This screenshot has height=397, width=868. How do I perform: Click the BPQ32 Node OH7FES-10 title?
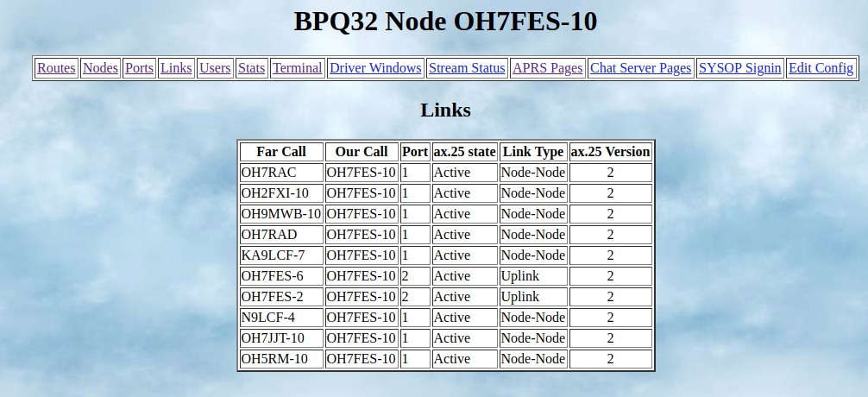[445, 22]
